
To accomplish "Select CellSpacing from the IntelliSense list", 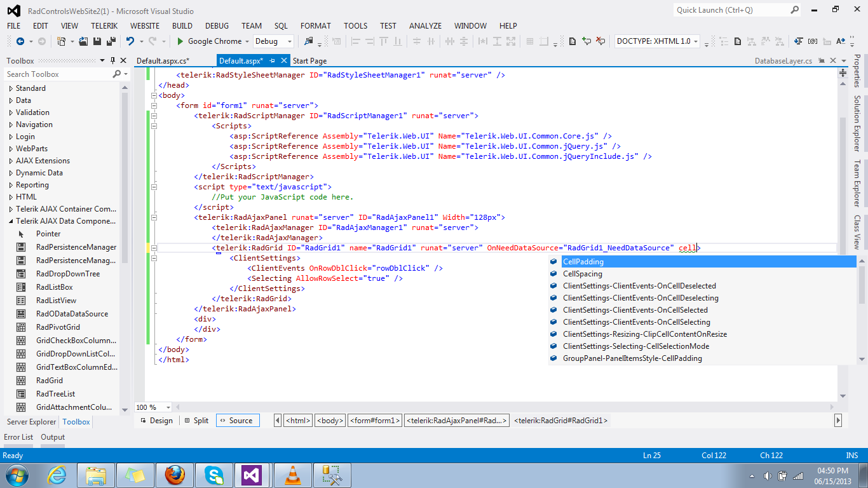I will tap(582, 274).
